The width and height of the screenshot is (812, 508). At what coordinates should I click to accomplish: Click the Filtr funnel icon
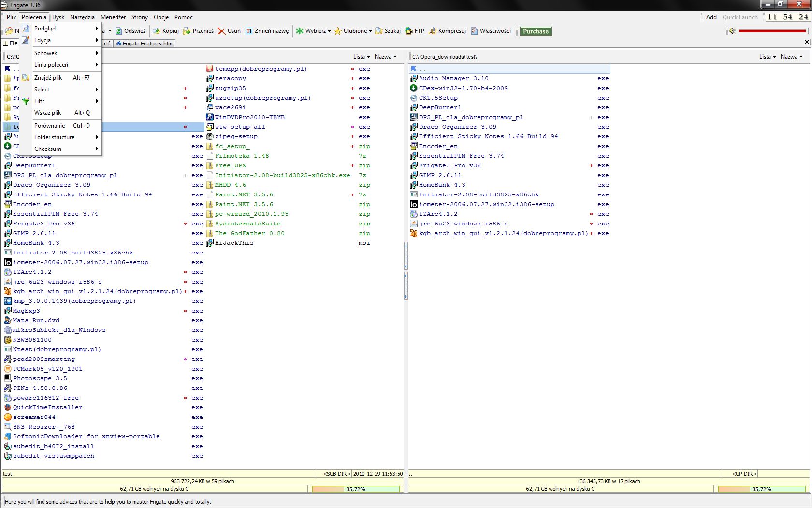[x=26, y=101]
